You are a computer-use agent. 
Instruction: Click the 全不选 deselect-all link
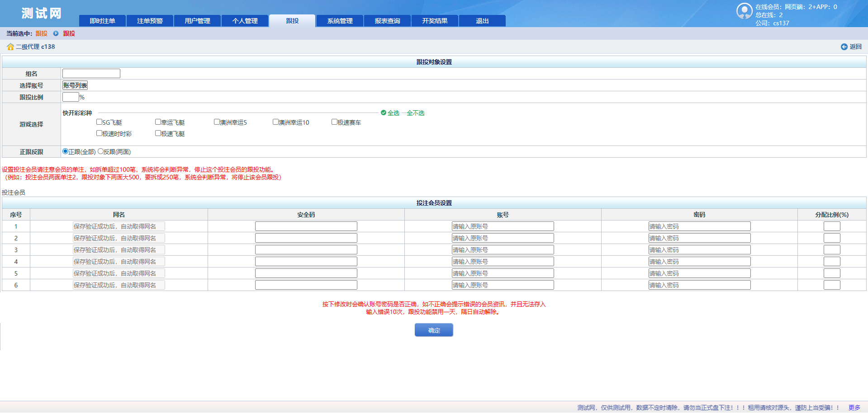(x=415, y=113)
